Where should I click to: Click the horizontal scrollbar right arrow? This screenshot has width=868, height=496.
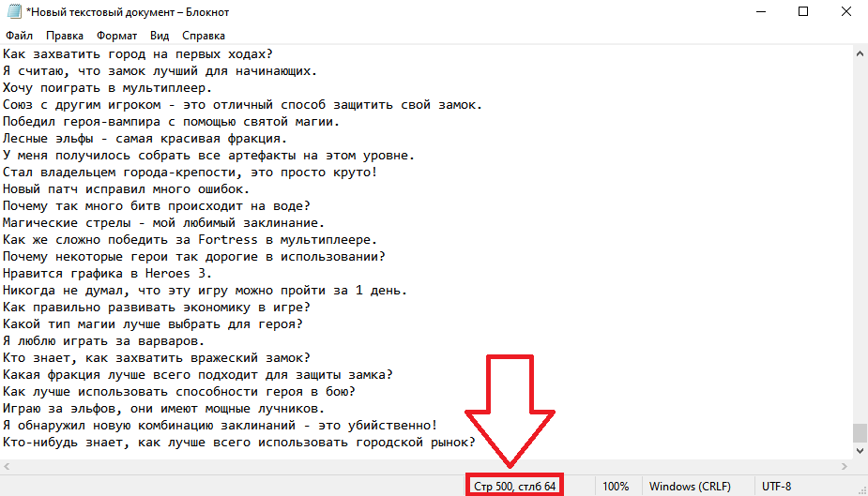point(845,466)
